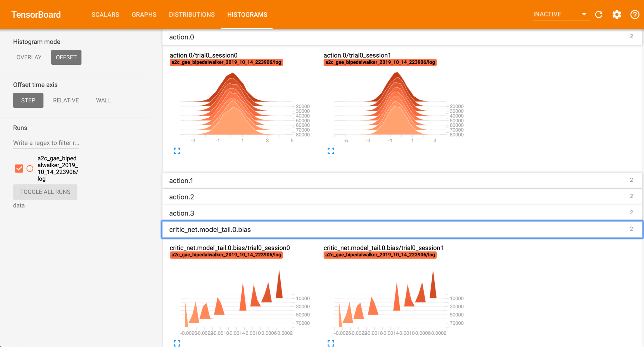The image size is (644, 347).
Task: Click the reload data refresh icon
Action: (599, 15)
